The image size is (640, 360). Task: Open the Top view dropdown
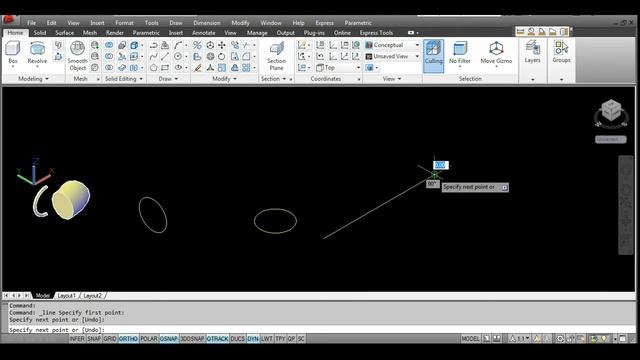338,68
